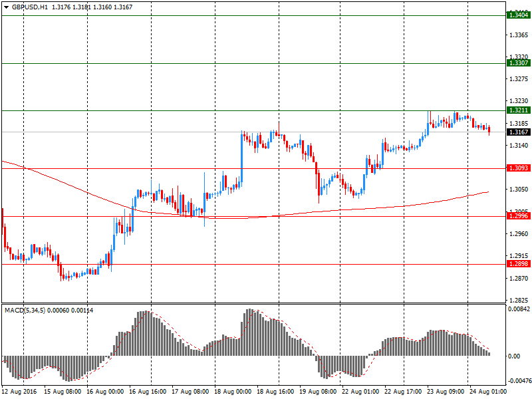Click the 23 Aug 09:00 time label

coord(446,392)
